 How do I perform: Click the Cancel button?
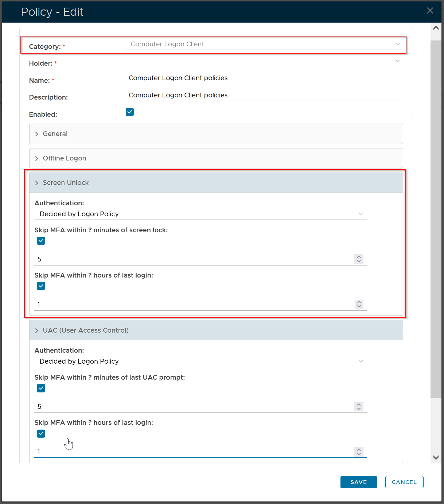[x=404, y=482]
